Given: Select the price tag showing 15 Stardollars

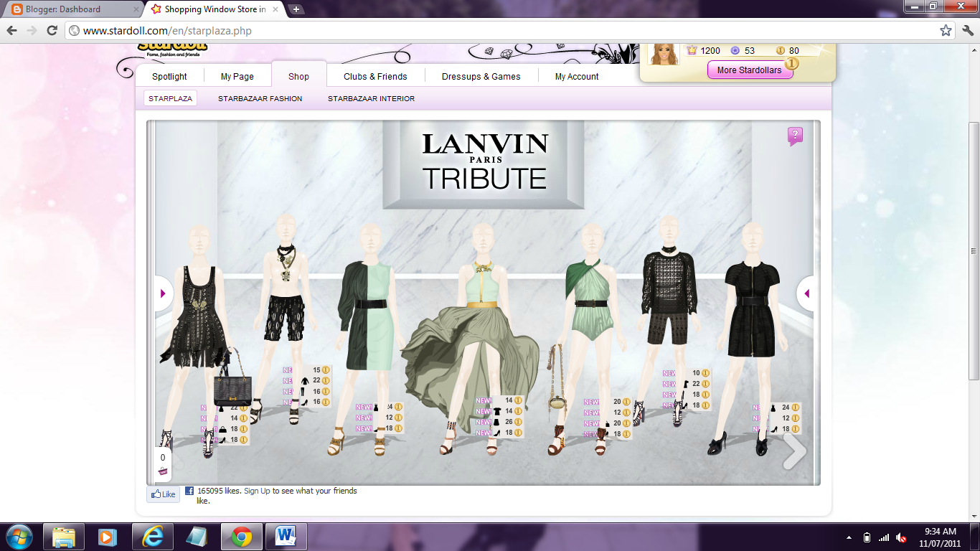Looking at the screenshot, I should [x=320, y=370].
